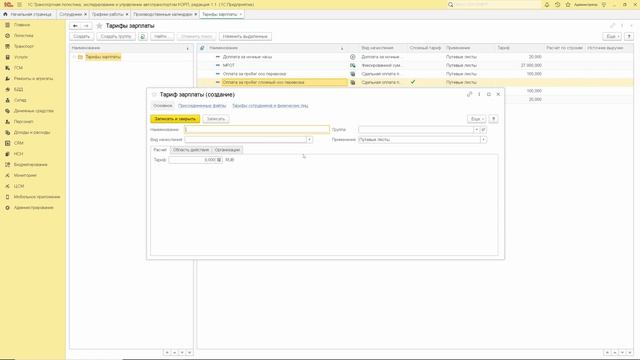Open the Доходы и расходы sidebar section
Image resolution: width=640 pixels, height=360 pixels.
point(32,132)
